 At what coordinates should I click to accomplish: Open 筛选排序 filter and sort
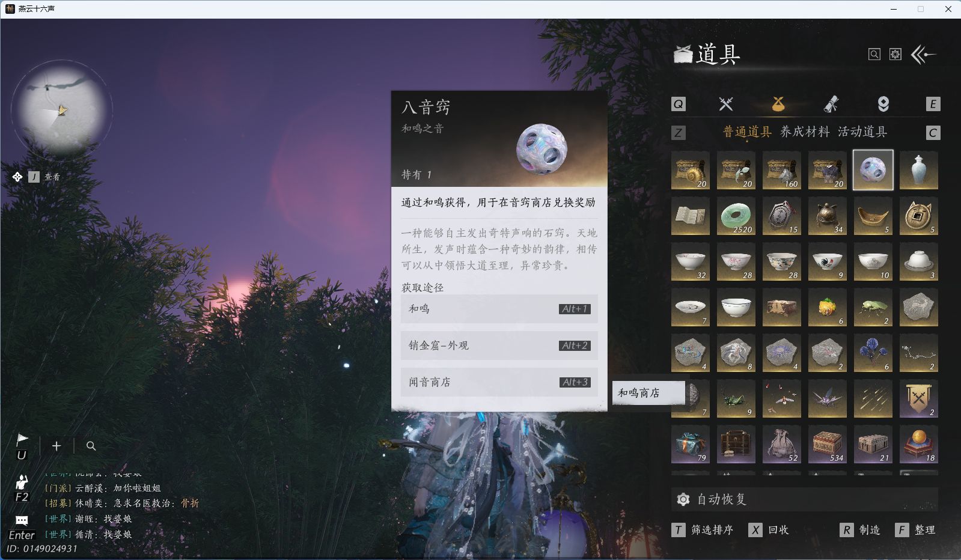(703, 530)
